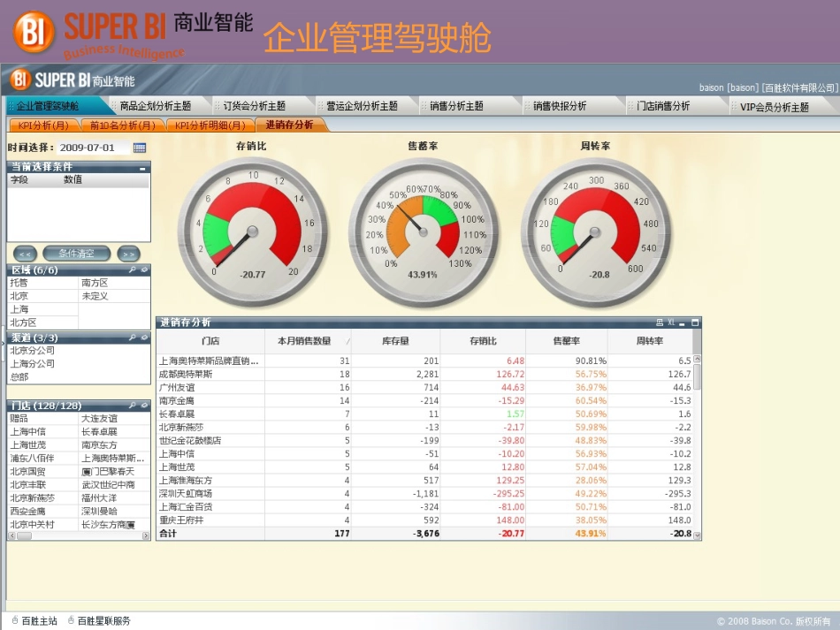Sort by 本月销售数量 column header
Viewport: 840px width, 630px height.
point(307,341)
